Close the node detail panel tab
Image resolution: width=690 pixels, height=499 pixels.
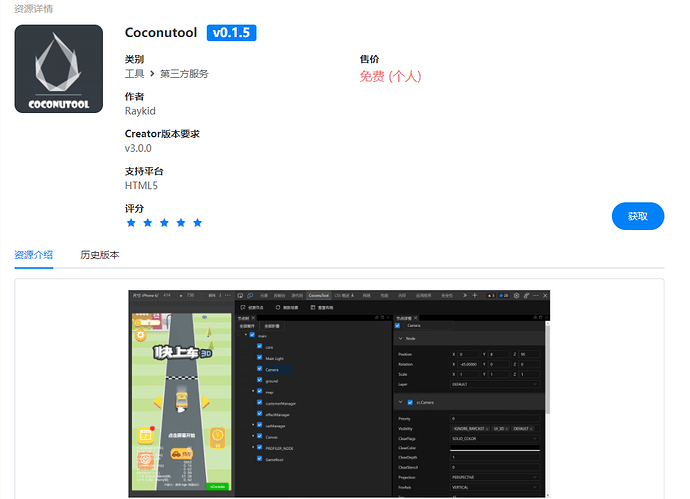(415, 318)
